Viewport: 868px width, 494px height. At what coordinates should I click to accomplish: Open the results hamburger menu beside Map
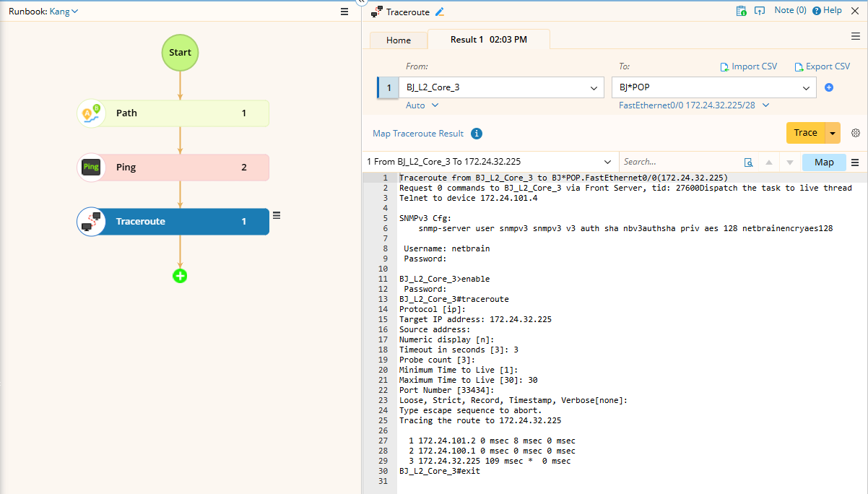[855, 162]
